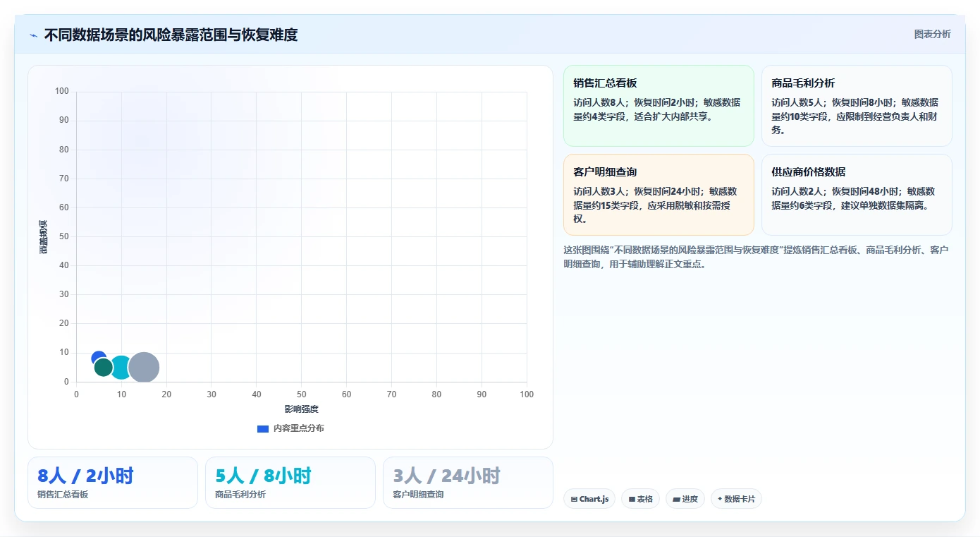
Task: Click the text 访问人数8人 in the sales card
Action: pyautogui.click(x=599, y=102)
